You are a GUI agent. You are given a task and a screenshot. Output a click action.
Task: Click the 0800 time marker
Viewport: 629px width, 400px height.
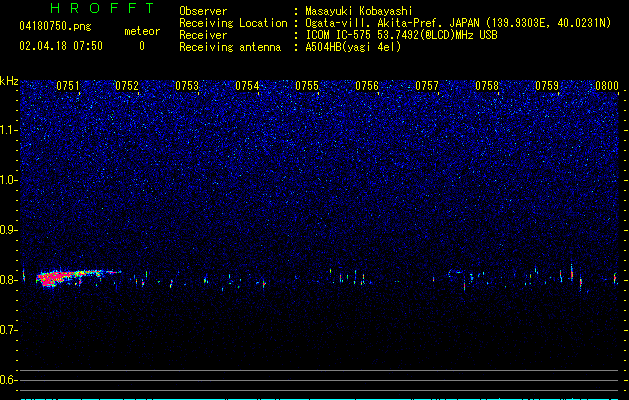[607, 86]
